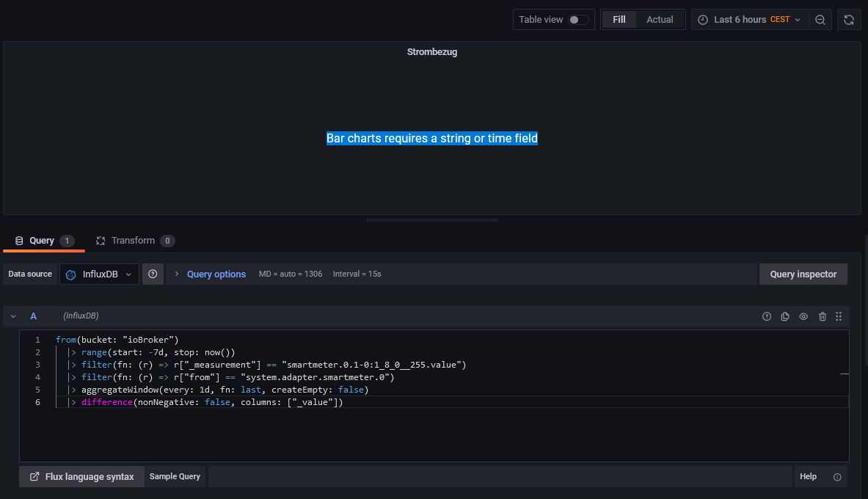Image resolution: width=868 pixels, height=499 pixels.
Task: Duplicate query A with copy icon
Action: click(785, 316)
